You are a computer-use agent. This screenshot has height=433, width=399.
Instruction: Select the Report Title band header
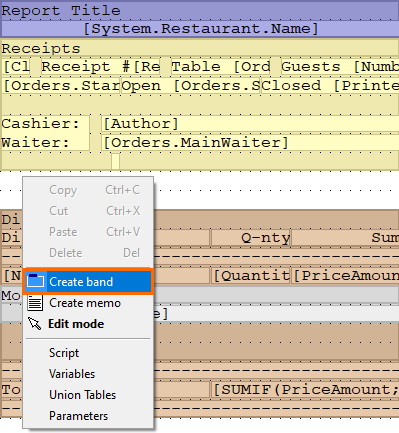point(200,11)
